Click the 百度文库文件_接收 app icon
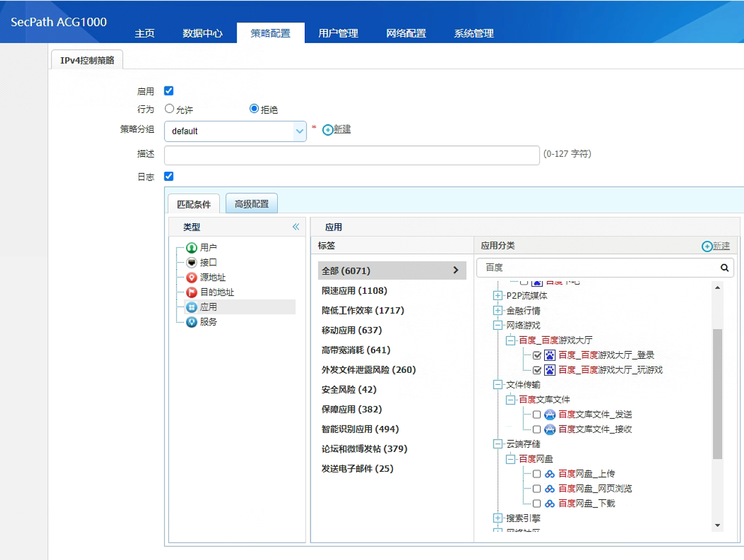 click(550, 429)
